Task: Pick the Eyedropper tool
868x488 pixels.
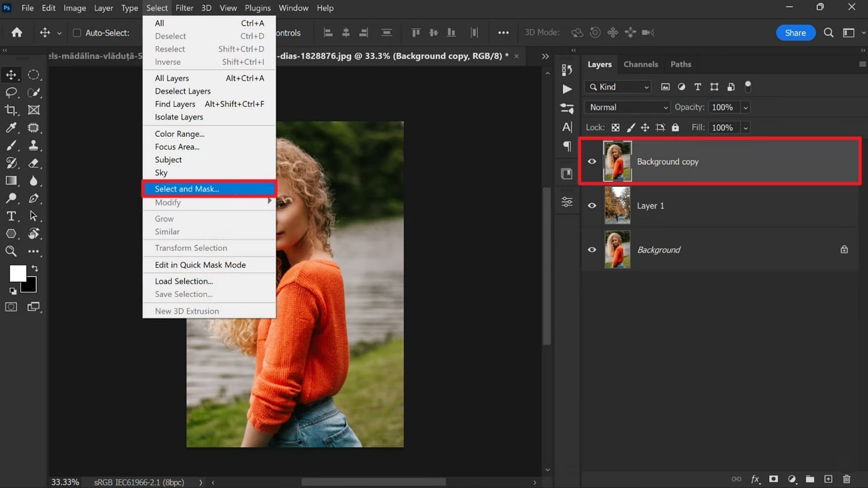Action: tap(11, 128)
